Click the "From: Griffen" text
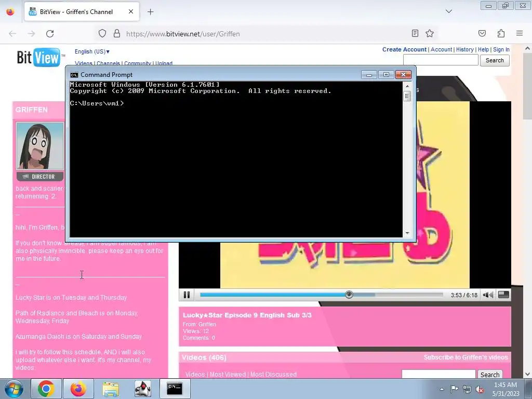532x399 pixels. pos(199,324)
